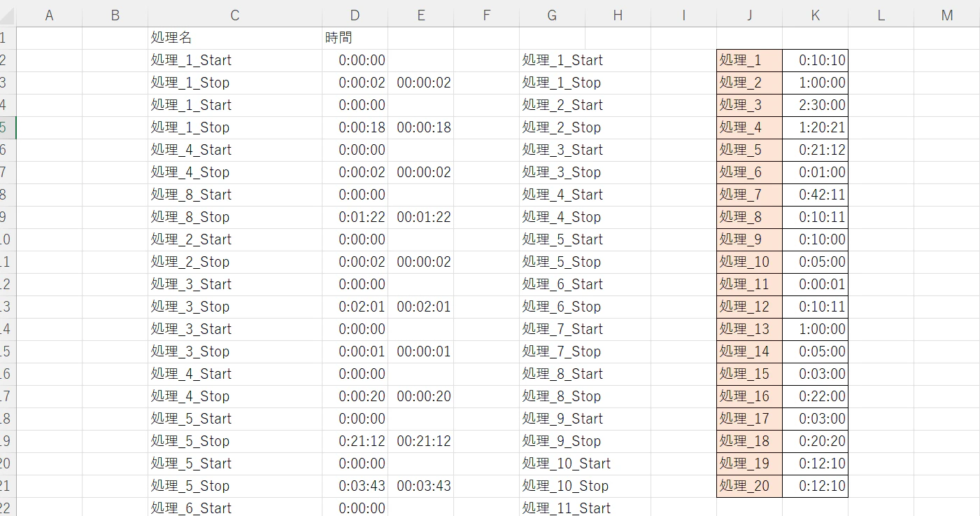The height and width of the screenshot is (516, 980).
Task: Click the 0:01:00 value beside 処理_6
Action: [815, 172]
